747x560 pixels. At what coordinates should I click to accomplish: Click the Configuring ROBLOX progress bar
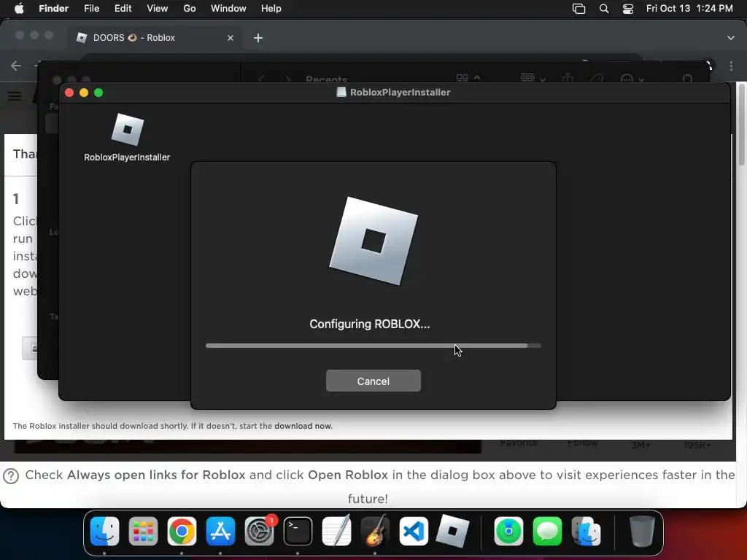[373, 346]
